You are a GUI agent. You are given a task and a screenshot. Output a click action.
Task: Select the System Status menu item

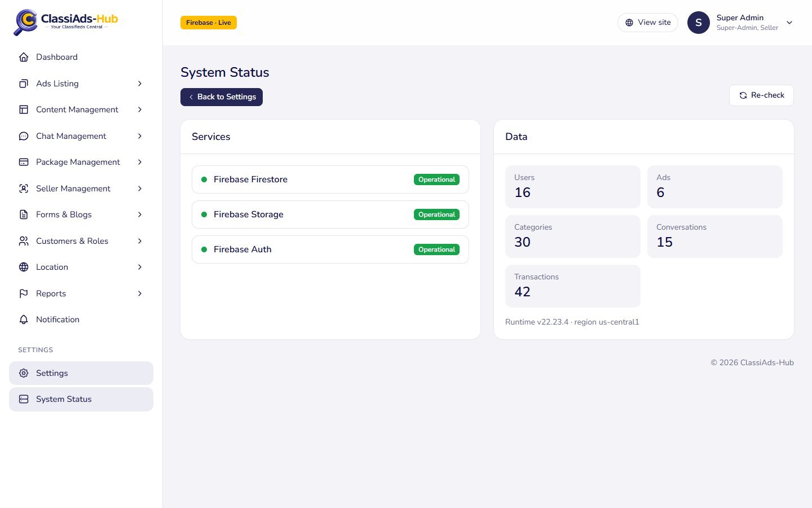81,399
